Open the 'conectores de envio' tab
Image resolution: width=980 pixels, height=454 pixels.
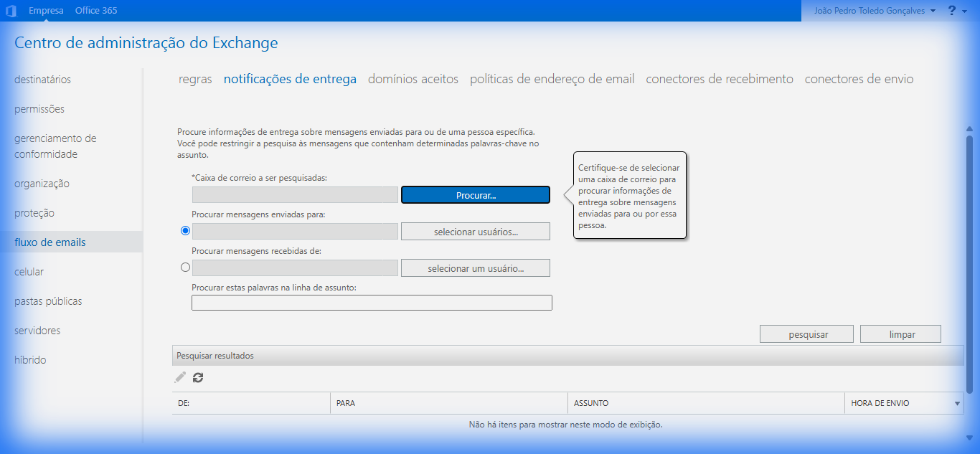[x=859, y=79]
